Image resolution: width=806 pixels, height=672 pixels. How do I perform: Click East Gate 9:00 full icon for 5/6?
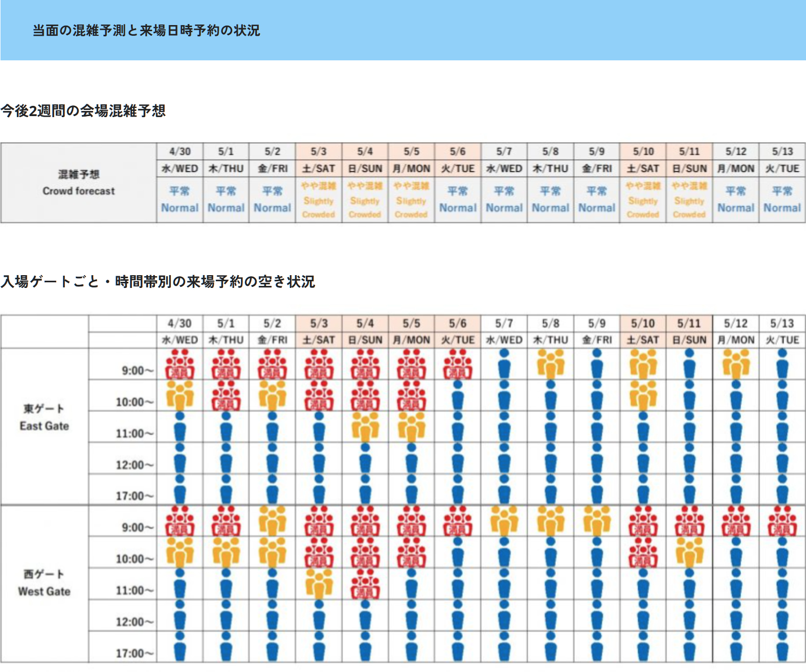pos(458,364)
